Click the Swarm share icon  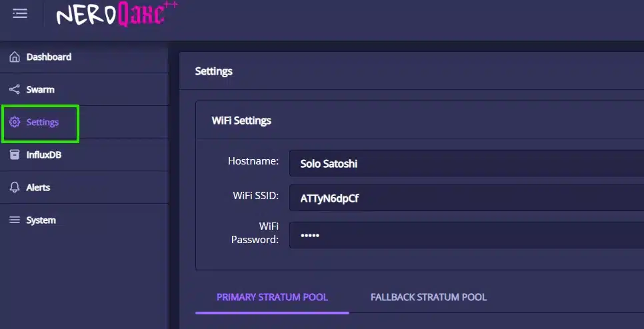click(x=15, y=89)
